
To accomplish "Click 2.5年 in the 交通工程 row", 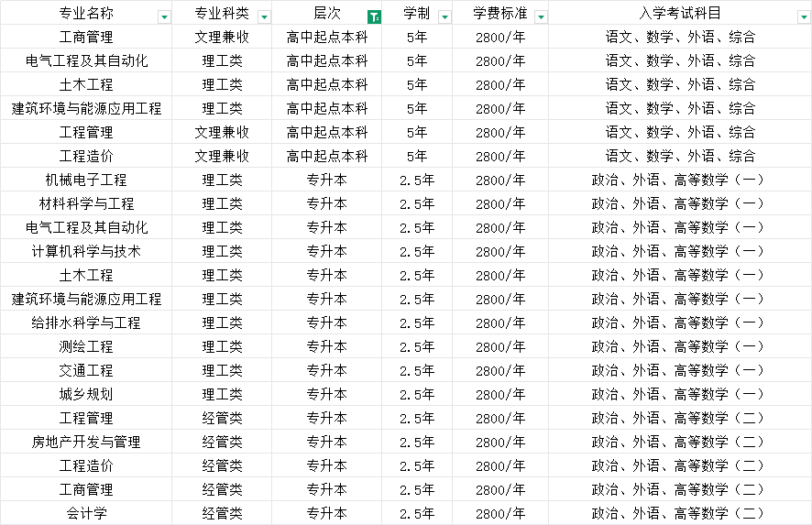I will (417, 370).
